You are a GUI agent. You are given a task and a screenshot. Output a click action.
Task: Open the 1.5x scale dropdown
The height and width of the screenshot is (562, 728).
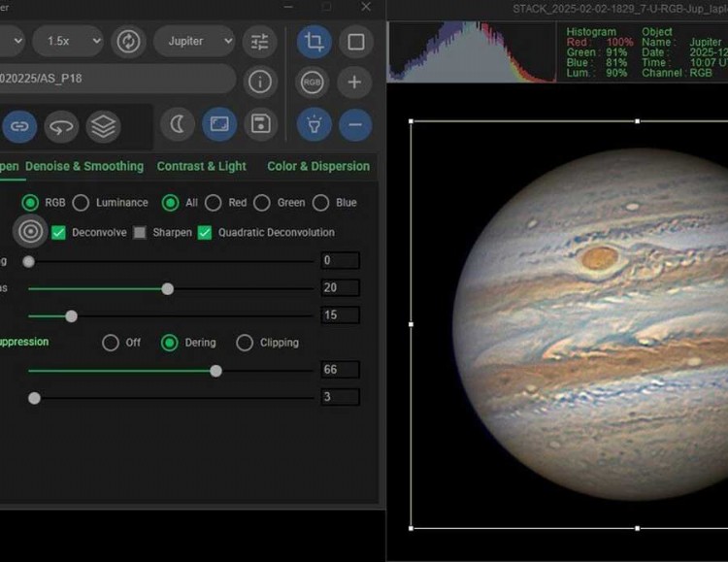pyautogui.click(x=67, y=42)
